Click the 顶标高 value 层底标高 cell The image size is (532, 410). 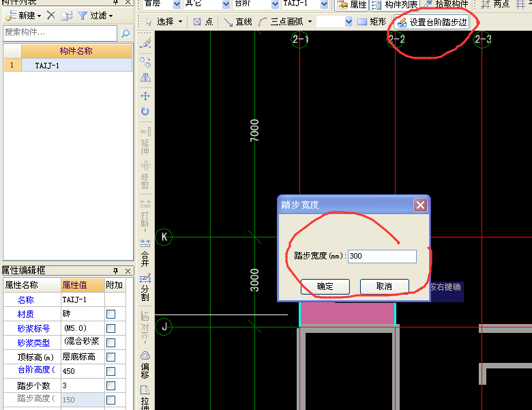click(x=83, y=357)
